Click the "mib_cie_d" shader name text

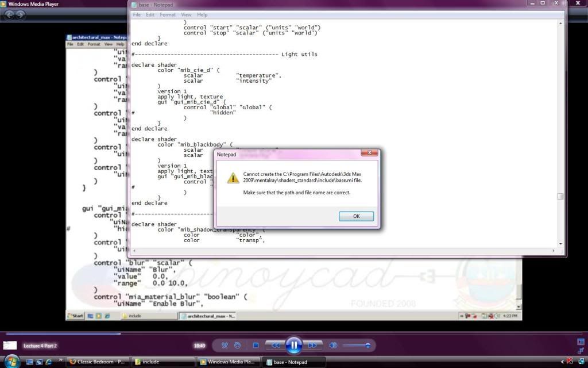(196, 70)
